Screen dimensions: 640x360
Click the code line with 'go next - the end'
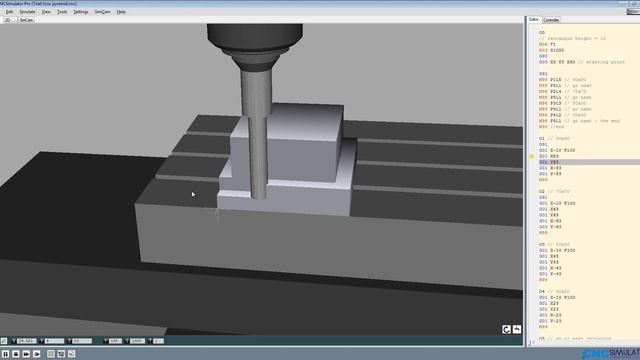click(x=579, y=121)
